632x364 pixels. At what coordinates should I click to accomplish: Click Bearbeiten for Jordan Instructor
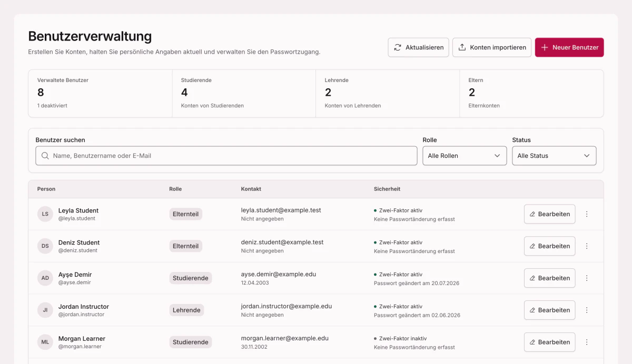click(549, 310)
